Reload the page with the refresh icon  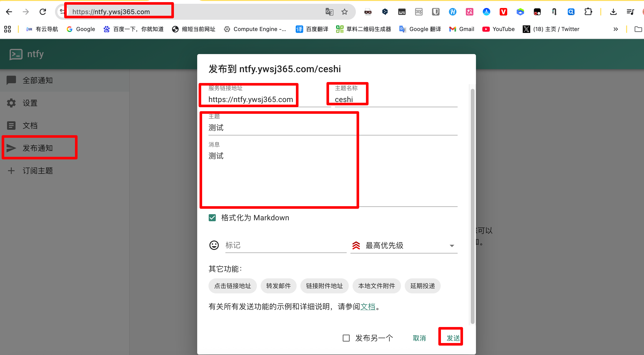(43, 12)
